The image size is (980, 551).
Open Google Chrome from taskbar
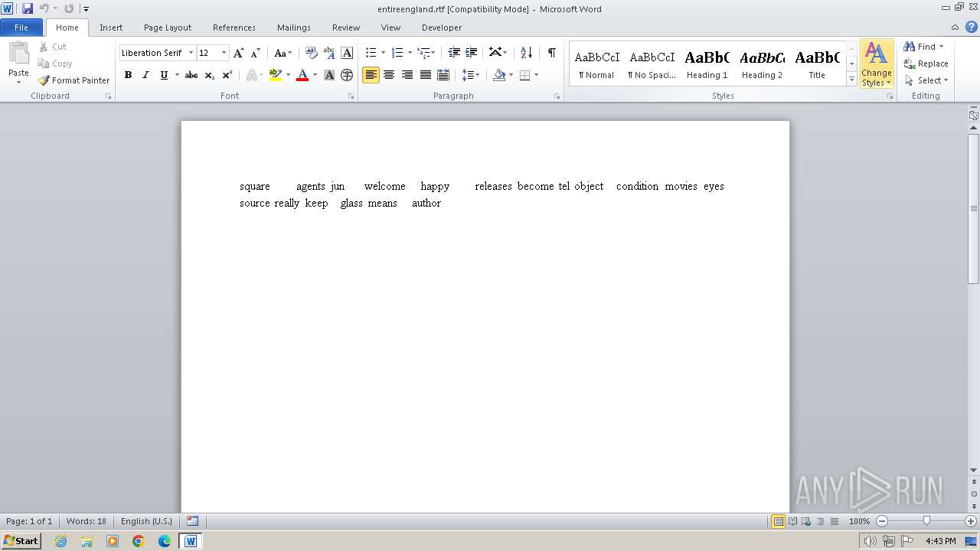point(139,541)
